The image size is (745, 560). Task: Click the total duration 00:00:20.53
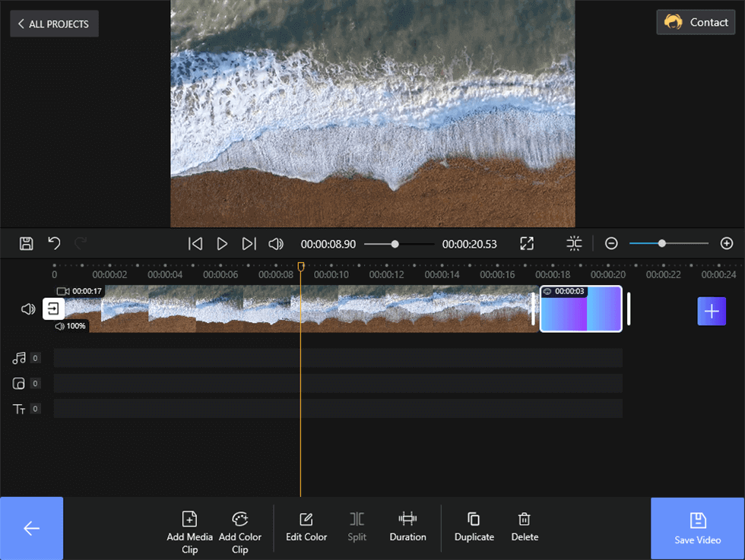(x=470, y=244)
